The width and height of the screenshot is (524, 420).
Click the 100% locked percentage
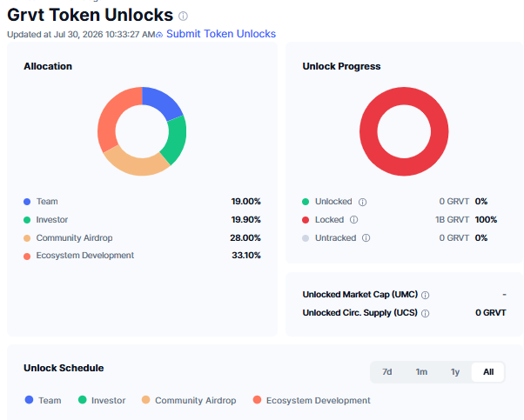click(x=486, y=220)
